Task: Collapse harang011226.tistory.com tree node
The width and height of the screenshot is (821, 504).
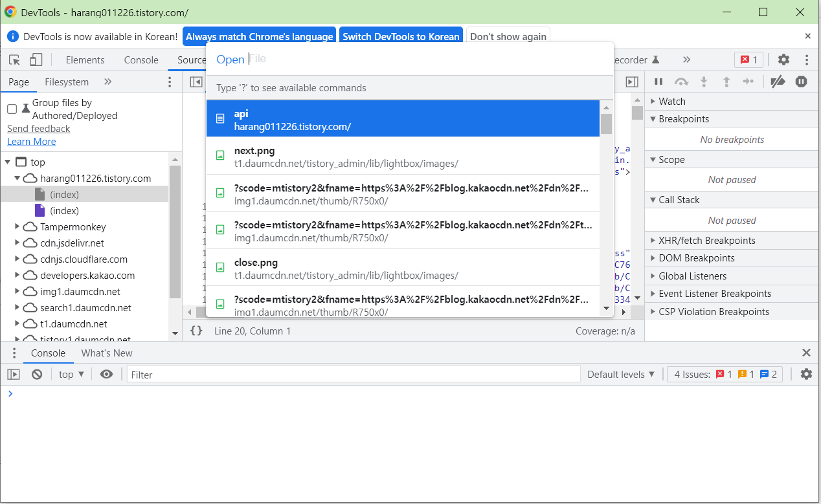Action: 17,179
